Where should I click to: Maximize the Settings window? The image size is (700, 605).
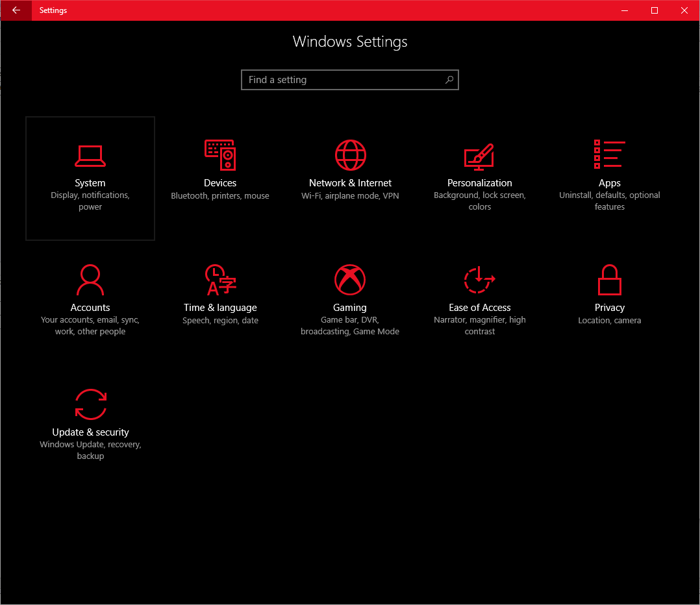pyautogui.click(x=655, y=10)
